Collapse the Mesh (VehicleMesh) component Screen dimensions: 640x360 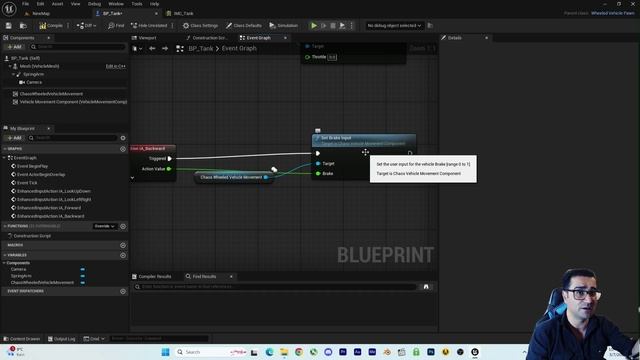(10, 66)
